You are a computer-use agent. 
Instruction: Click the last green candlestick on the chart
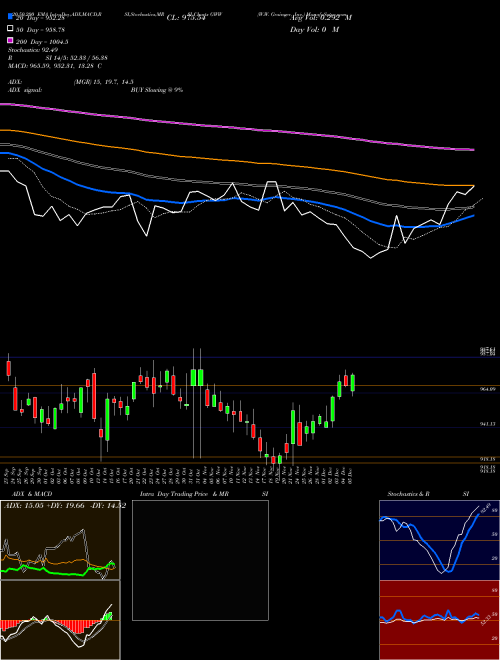coord(353,383)
